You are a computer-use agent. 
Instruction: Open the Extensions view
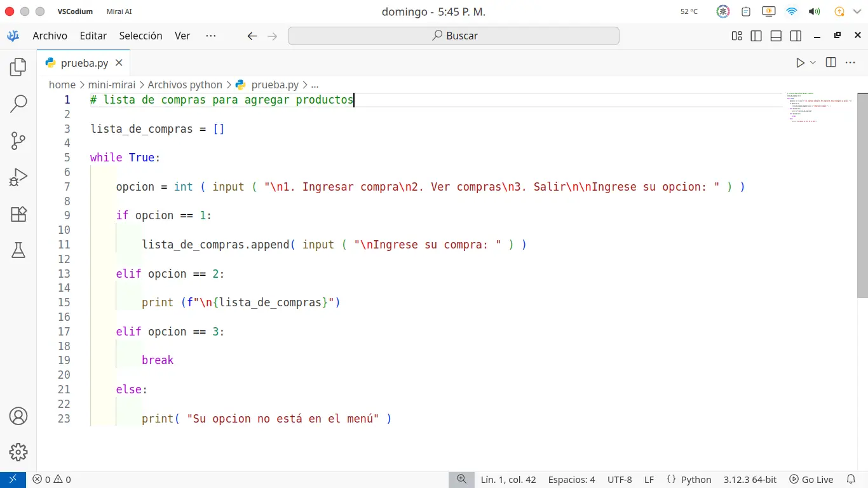point(18,214)
